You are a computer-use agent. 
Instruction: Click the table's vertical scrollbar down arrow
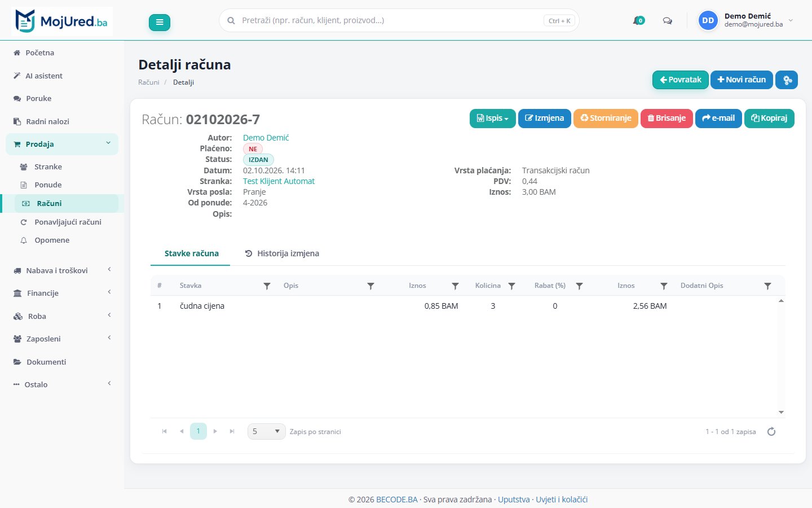(x=781, y=413)
